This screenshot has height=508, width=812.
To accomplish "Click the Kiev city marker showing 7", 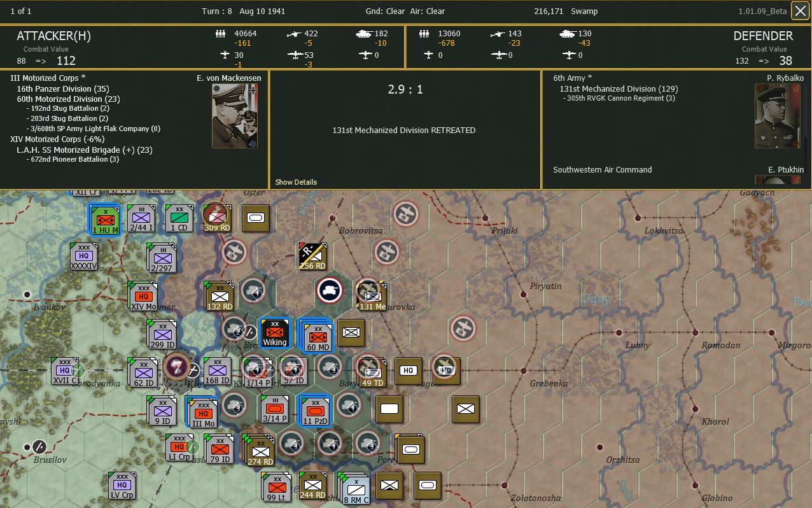I will 176,367.
